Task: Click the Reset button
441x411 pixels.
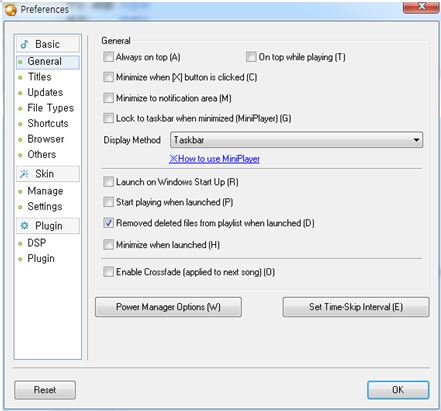Action: tap(45, 390)
